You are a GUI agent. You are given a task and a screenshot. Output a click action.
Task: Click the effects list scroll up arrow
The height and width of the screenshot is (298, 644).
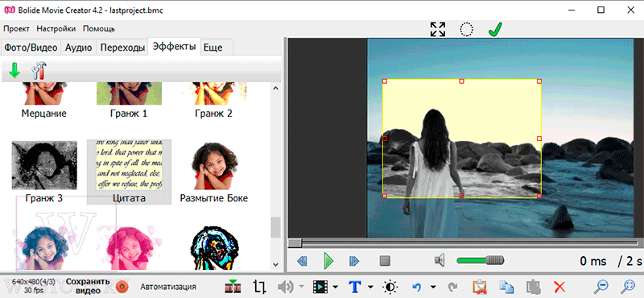click(275, 88)
